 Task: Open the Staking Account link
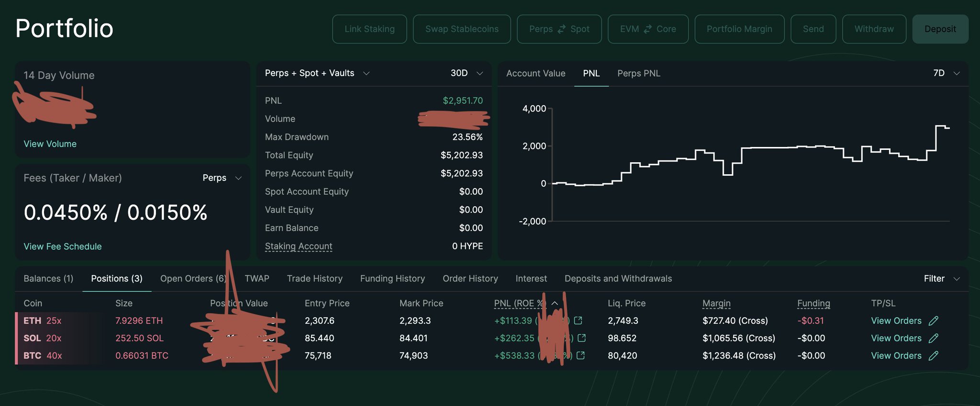pyautogui.click(x=299, y=246)
